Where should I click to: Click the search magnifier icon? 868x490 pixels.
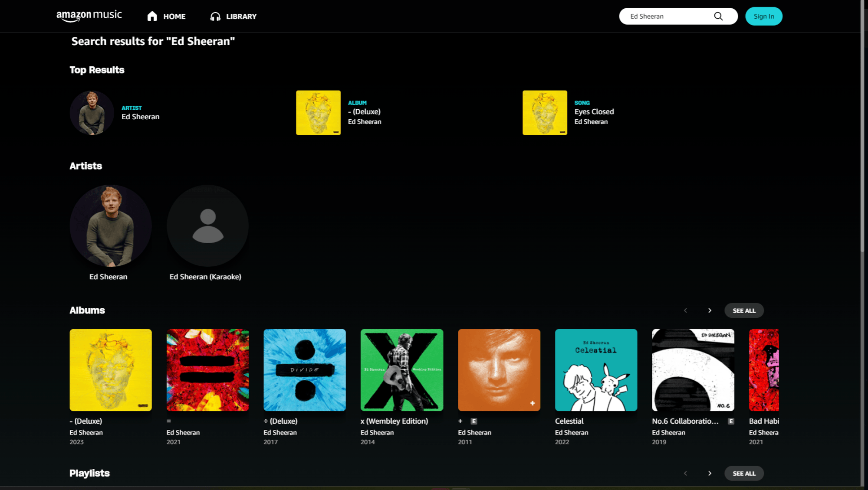718,16
